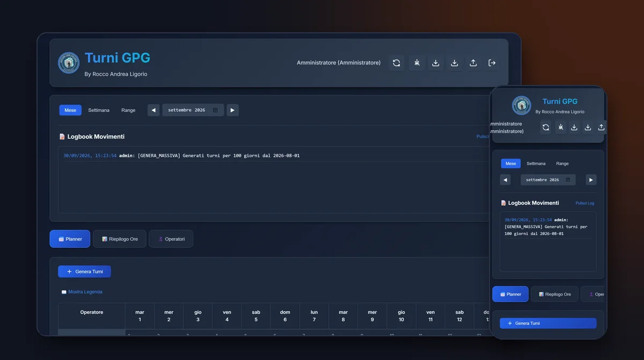
Task: Click Genera Turni button in phone view
Action: [548, 323]
